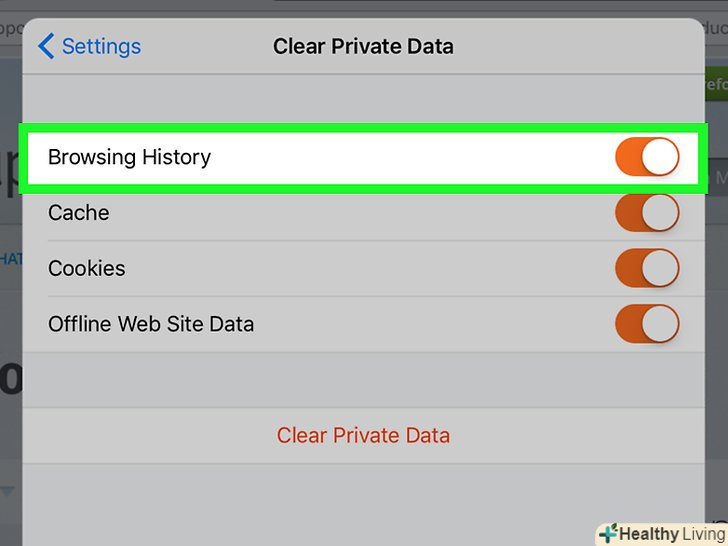This screenshot has height=546, width=728.
Task: Return to Settings via back link
Action: [x=100, y=46]
